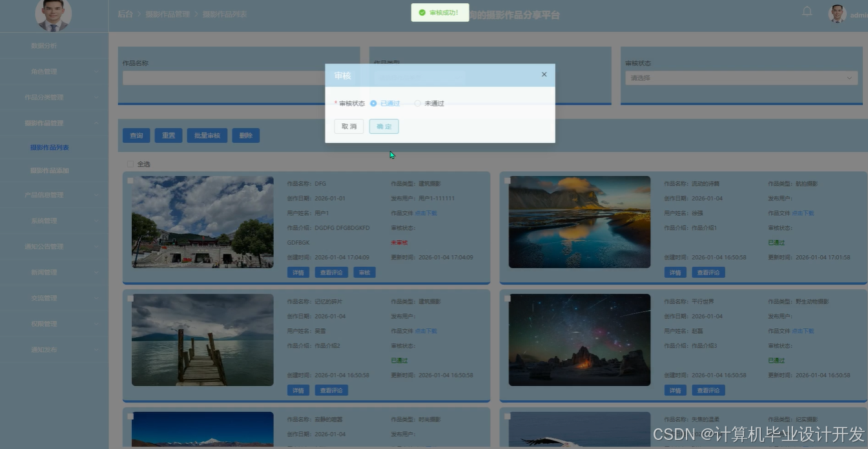Click 查看评论 on the DFG card

coord(331,273)
